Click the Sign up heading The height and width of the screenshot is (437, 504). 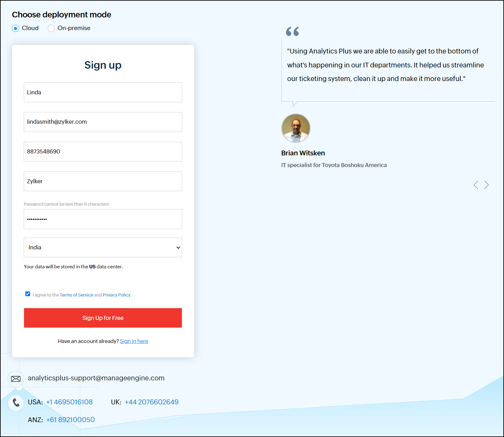click(x=103, y=65)
